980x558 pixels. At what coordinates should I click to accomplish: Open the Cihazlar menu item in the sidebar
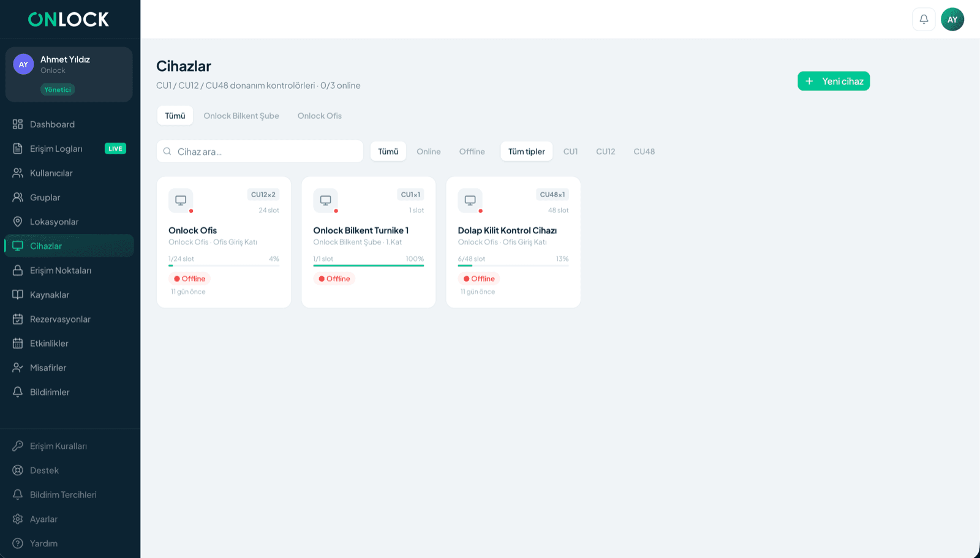click(x=69, y=246)
